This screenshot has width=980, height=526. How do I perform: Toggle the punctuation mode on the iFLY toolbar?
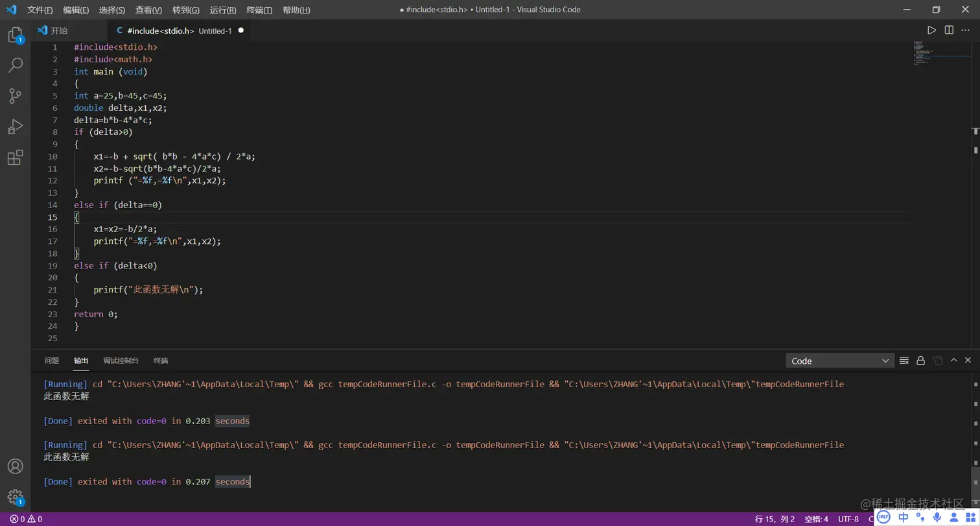pyautogui.click(x=920, y=517)
